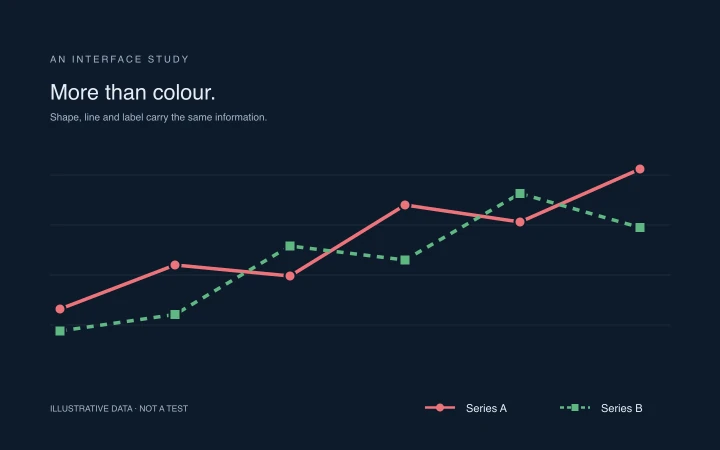The height and width of the screenshot is (450, 720).
Task: Click the 'More than colour.' heading
Action: pos(133,92)
